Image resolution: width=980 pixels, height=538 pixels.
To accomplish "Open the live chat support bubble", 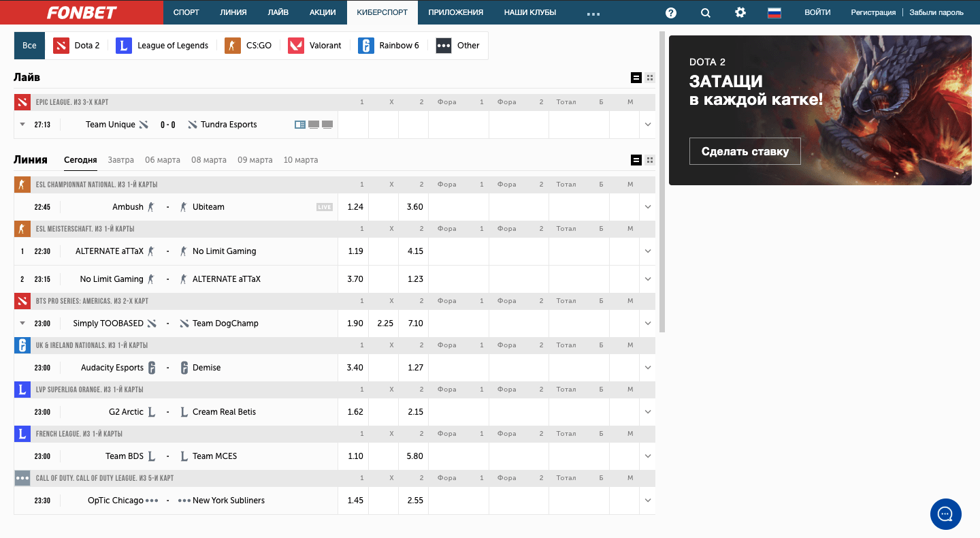I will (945, 514).
